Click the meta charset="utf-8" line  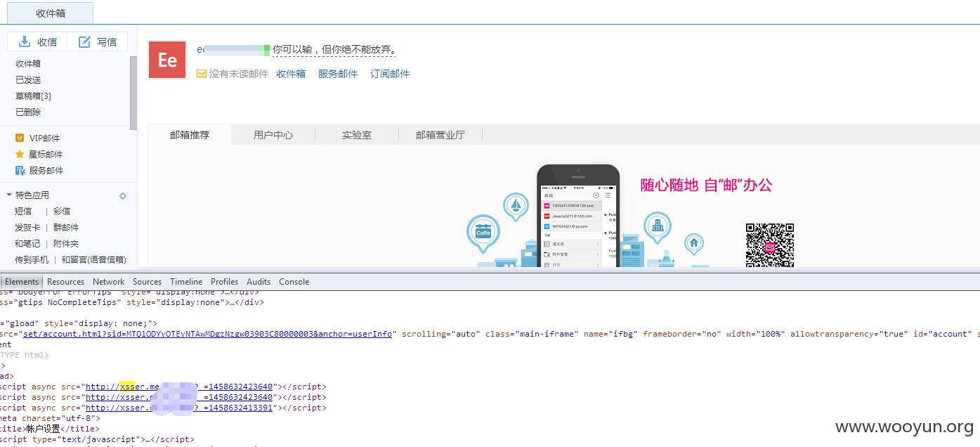(x=51, y=418)
